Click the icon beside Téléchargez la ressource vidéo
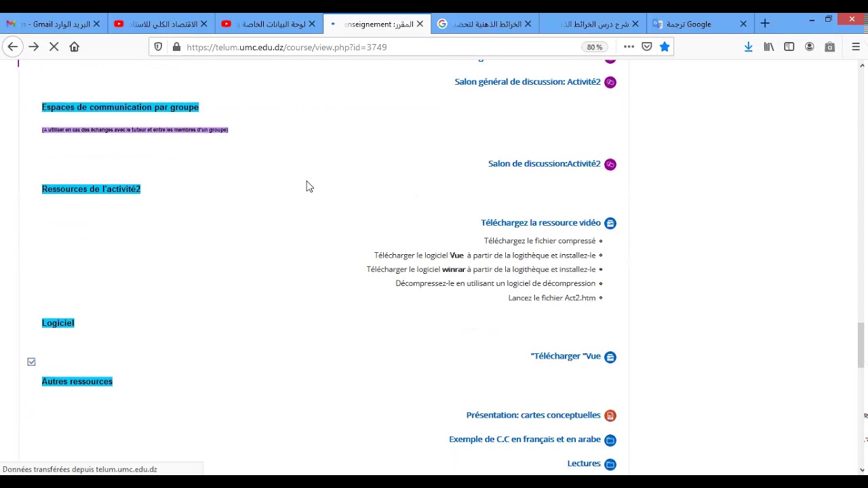 pyautogui.click(x=610, y=223)
